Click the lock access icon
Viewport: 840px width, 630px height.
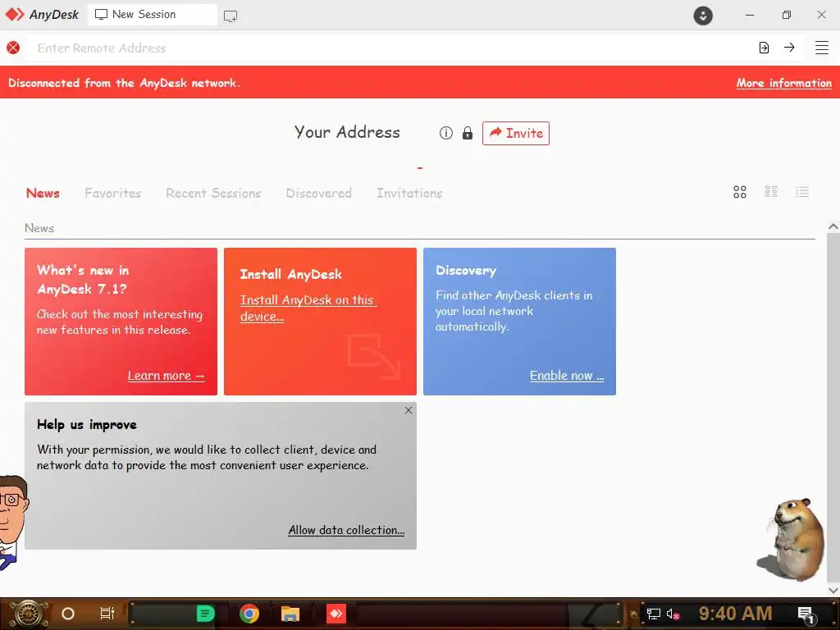coord(467,133)
